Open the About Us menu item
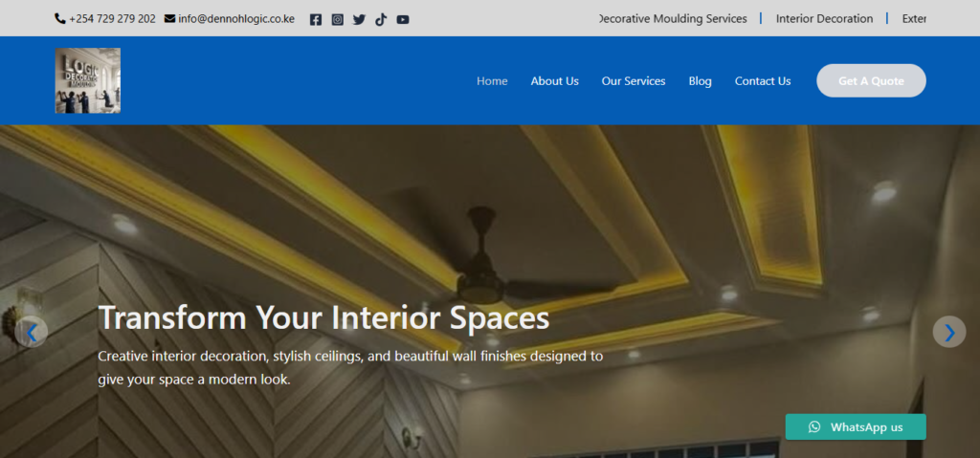 click(x=554, y=80)
